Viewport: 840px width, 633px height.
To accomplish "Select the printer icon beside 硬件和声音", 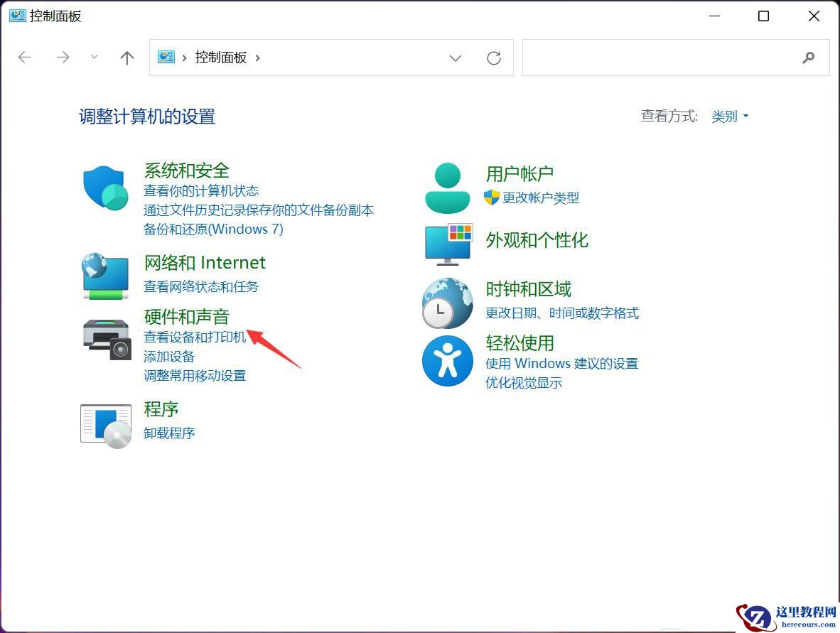I will (105, 339).
